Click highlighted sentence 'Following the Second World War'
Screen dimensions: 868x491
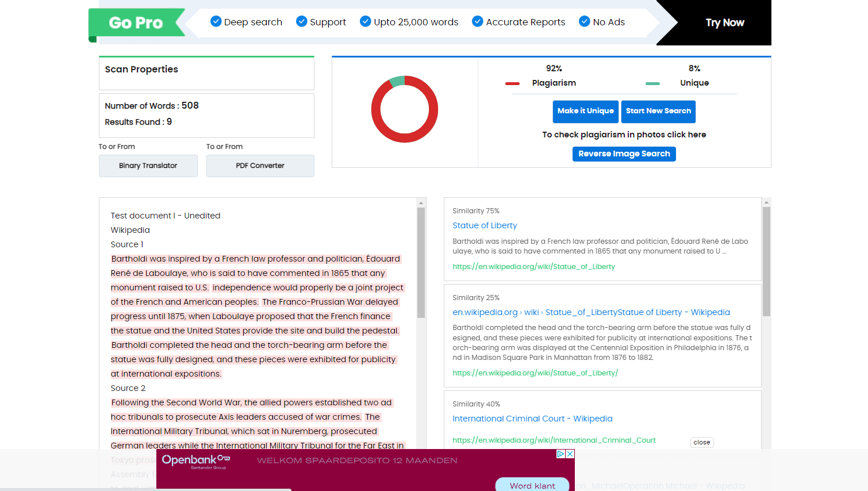251,409
